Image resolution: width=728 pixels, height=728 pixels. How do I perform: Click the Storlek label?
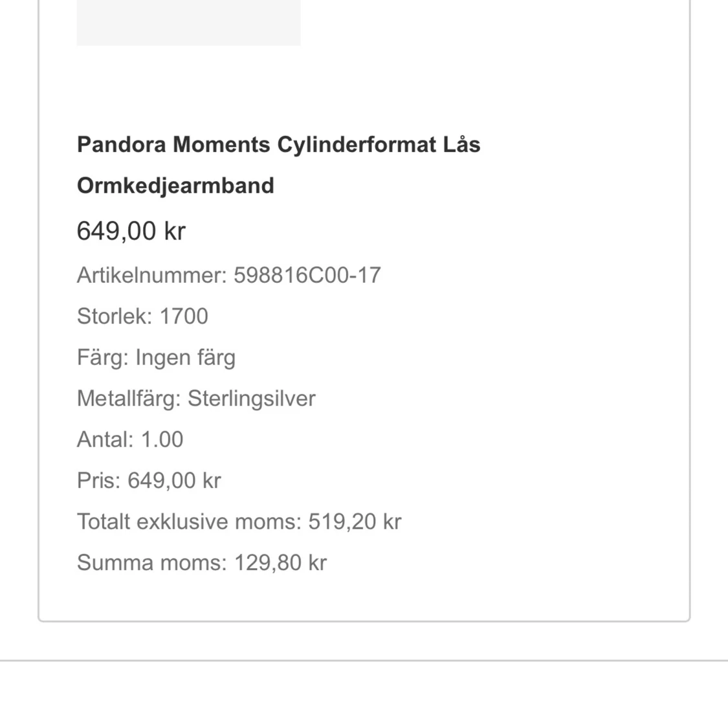115,316
